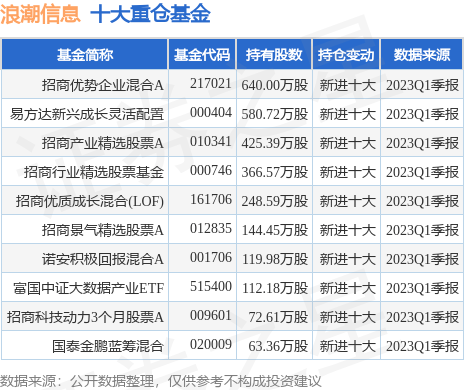The height and width of the screenshot is (390, 464).
Task: Click the 浪潮信息 title text
Action: [x=40, y=14]
